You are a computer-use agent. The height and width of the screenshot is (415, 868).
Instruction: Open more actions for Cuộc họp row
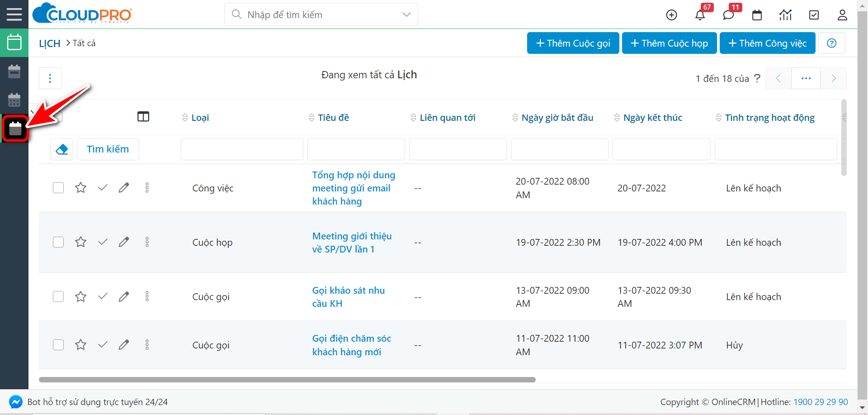click(x=147, y=242)
